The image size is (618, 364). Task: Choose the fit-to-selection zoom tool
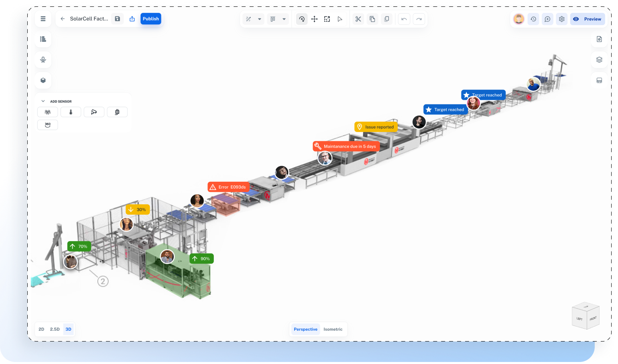coord(327,19)
